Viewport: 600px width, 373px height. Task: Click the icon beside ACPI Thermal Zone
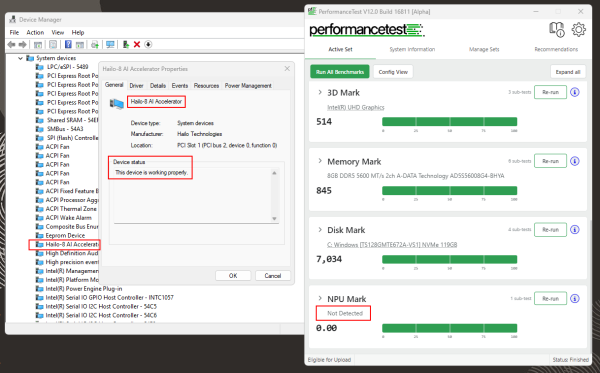click(39, 209)
